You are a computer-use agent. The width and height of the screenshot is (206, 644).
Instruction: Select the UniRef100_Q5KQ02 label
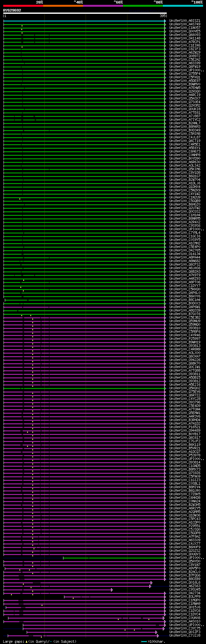(x=185, y=388)
